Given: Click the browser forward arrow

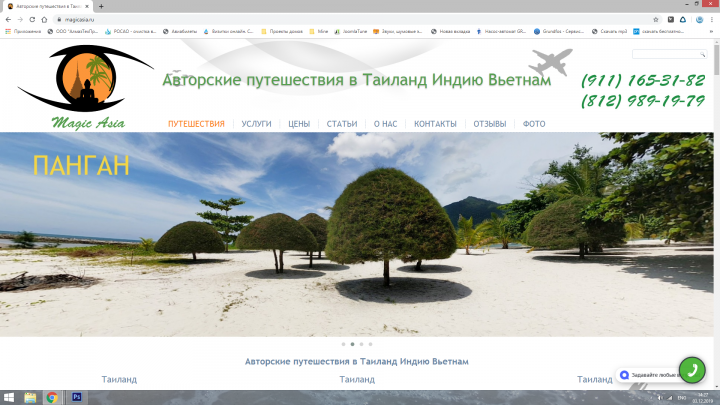Looking at the screenshot, I should (x=20, y=20).
